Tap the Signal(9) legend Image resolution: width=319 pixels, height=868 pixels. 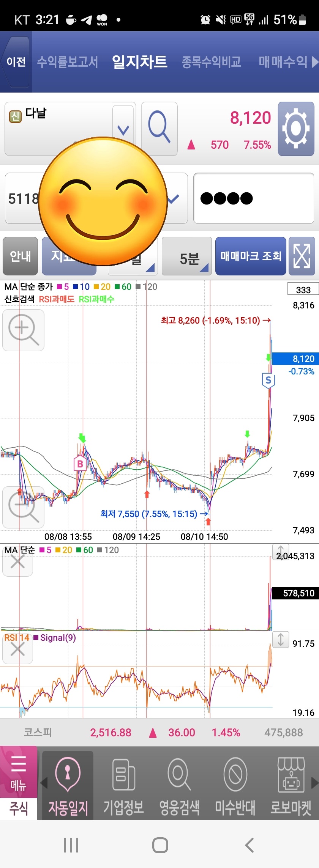click(55, 638)
